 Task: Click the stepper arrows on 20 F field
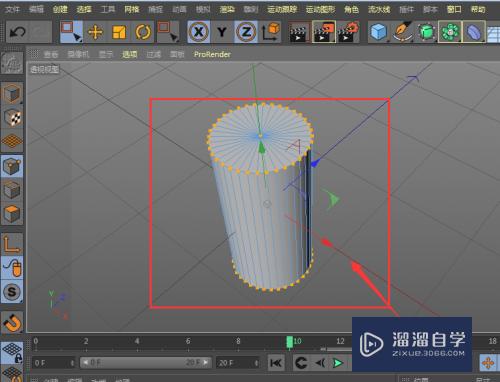click(x=256, y=363)
